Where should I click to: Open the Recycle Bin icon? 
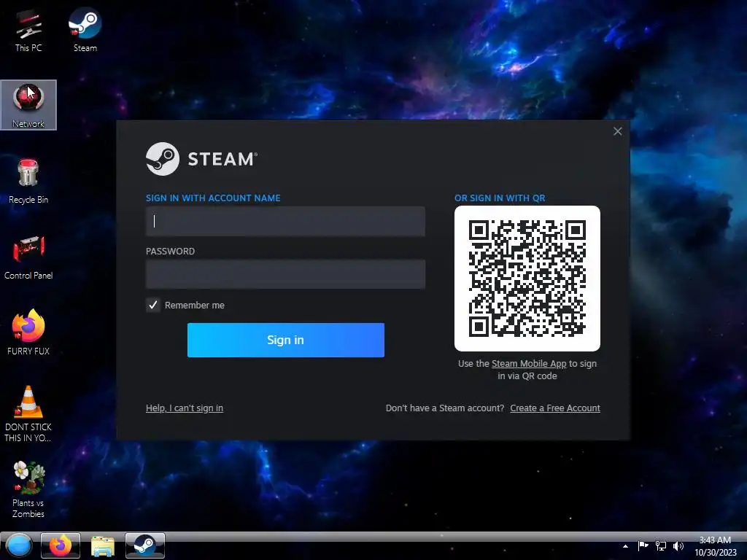[x=28, y=181]
